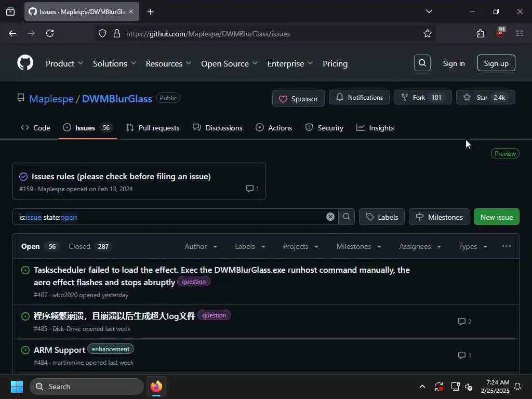This screenshot has height=399, width=532.
Task: Expand the Resources menu
Action: (168, 63)
